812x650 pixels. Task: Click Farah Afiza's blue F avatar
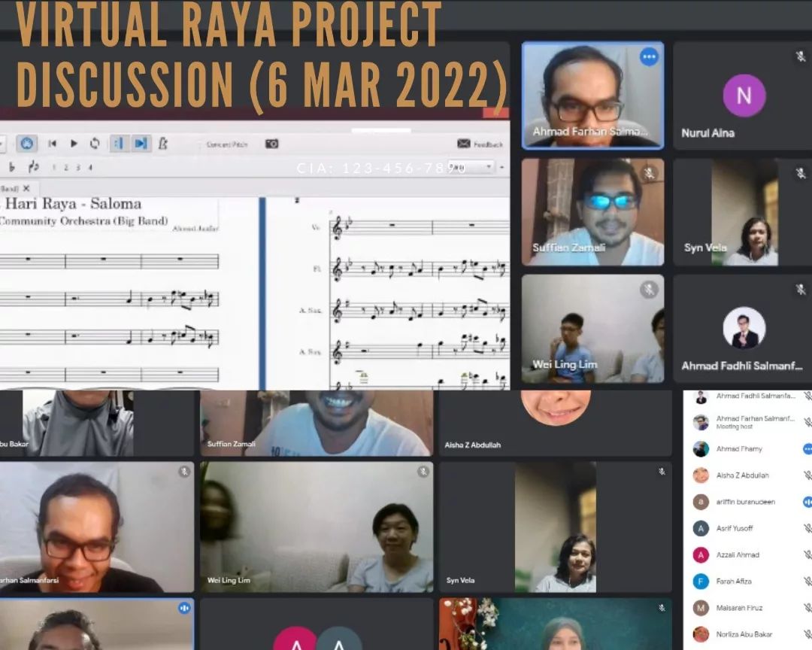click(701, 581)
